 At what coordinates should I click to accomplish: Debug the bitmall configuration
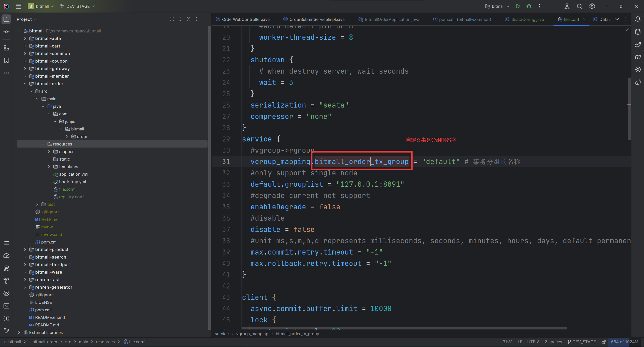[x=529, y=6]
